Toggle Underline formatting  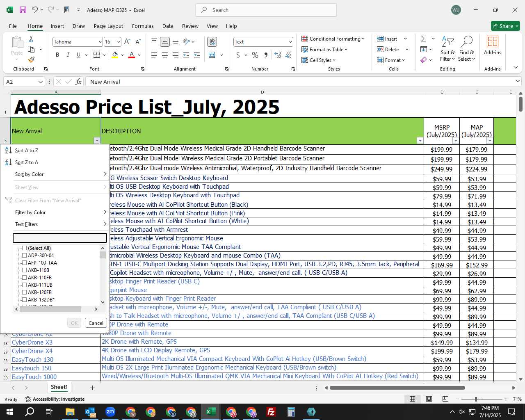[x=78, y=55]
